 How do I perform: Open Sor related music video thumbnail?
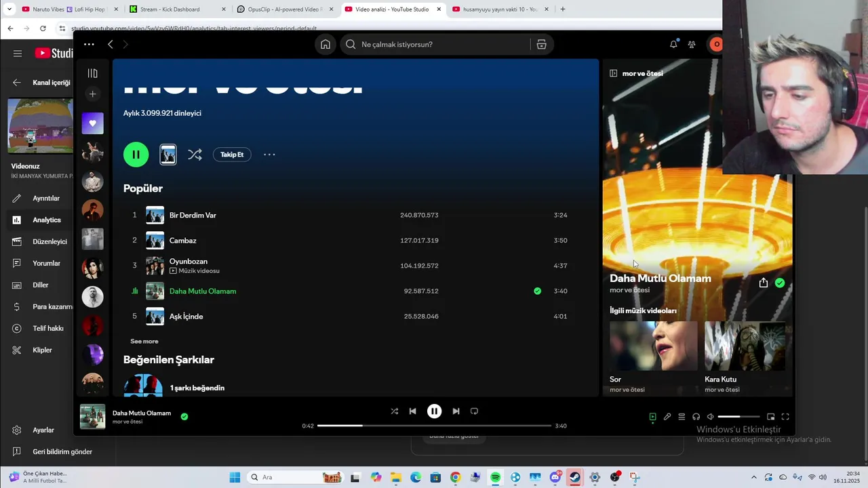(654, 346)
